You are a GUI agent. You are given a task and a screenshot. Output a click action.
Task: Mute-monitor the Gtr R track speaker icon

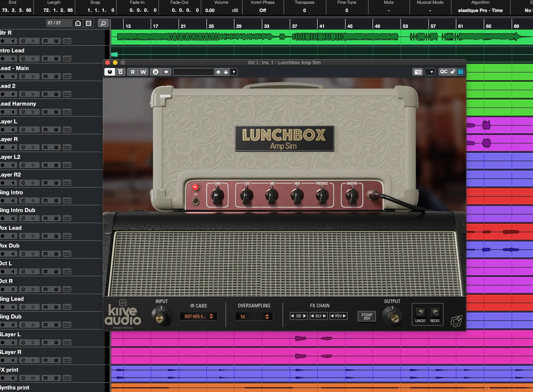pyautogui.click(x=13, y=41)
